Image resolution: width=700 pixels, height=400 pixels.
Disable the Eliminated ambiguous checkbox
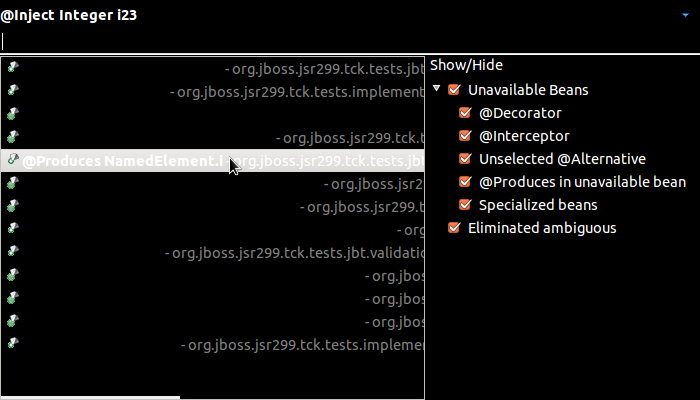454,228
